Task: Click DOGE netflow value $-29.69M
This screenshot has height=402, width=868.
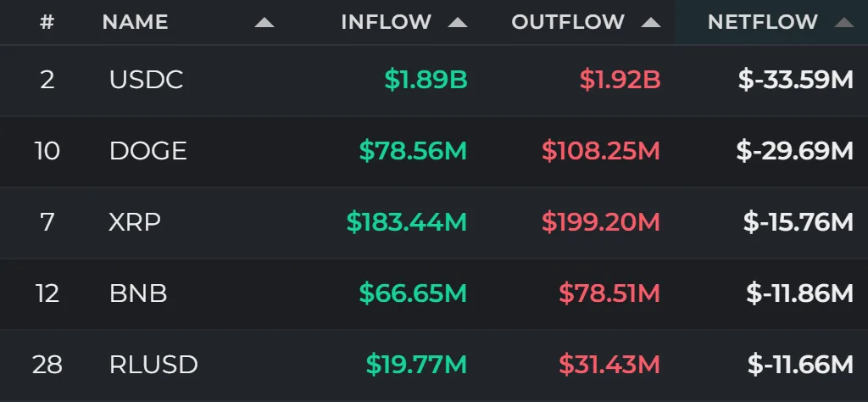Action: [795, 151]
